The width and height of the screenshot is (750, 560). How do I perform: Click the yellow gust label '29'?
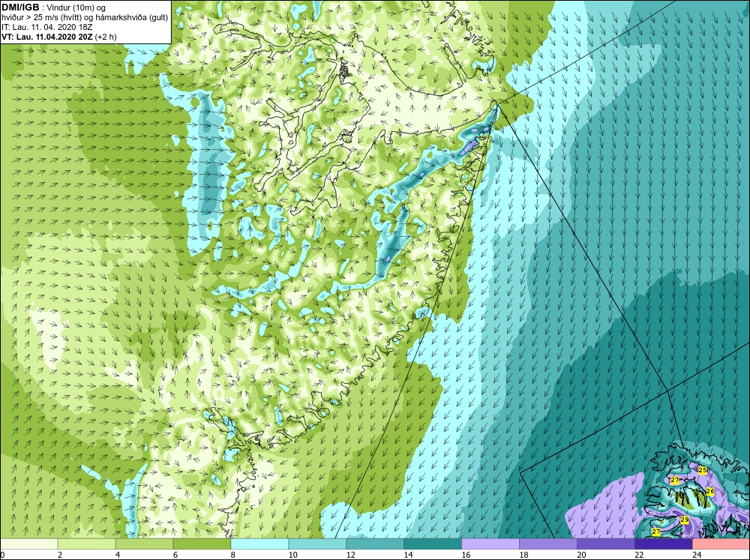click(x=685, y=520)
